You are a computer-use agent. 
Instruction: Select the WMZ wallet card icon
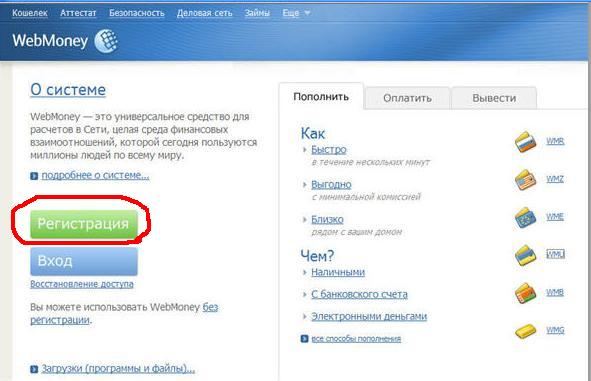tap(526, 180)
